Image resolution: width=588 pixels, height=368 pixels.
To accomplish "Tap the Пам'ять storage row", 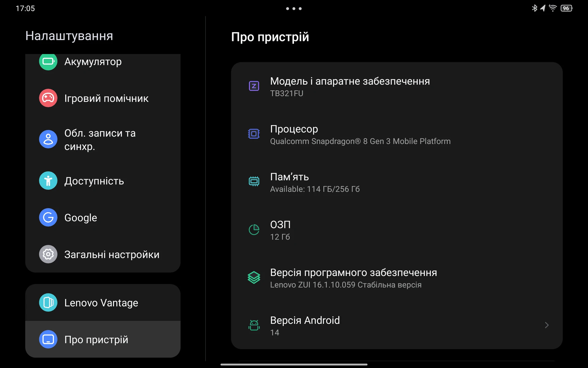I will click(397, 182).
